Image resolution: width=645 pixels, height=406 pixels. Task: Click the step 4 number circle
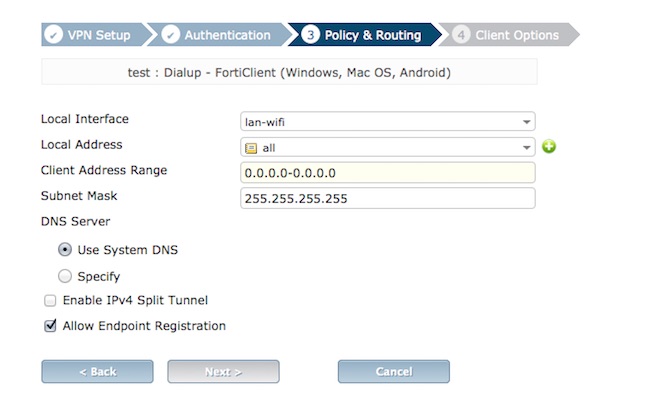(461, 35)
